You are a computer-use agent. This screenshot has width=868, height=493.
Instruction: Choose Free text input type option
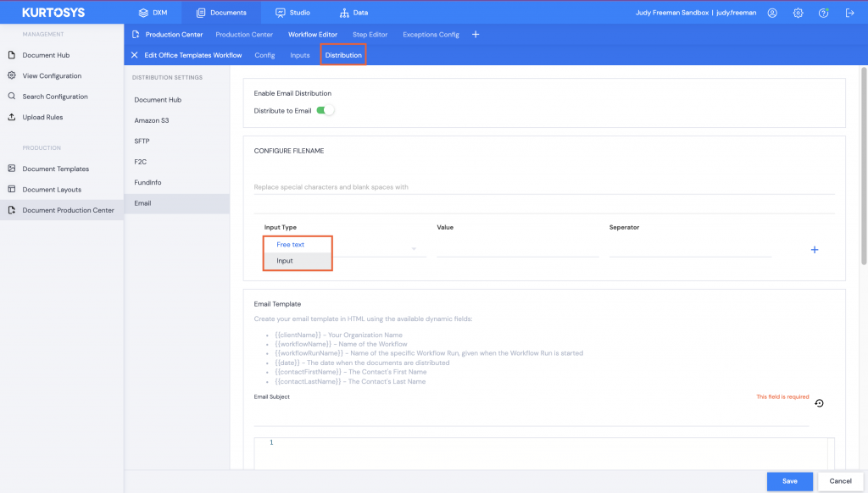point(291,245)
